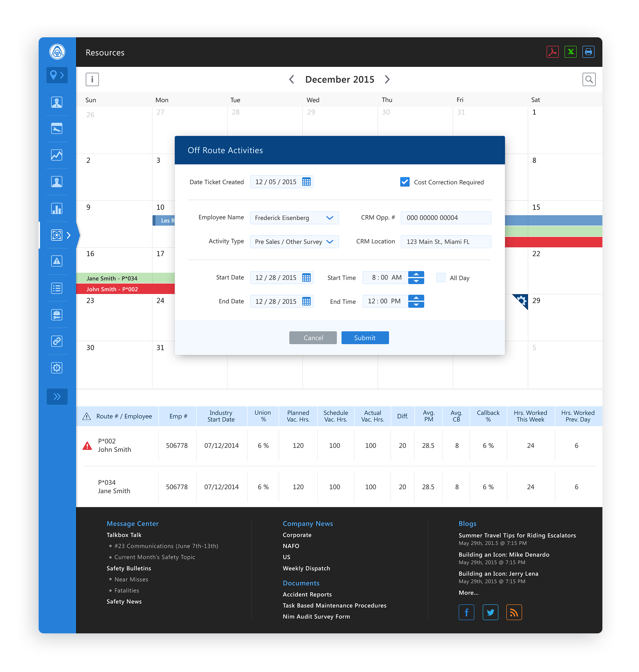Click the company logo in sidebar
The width and height of the screenshot is (639, 672).
pos(57,52)
